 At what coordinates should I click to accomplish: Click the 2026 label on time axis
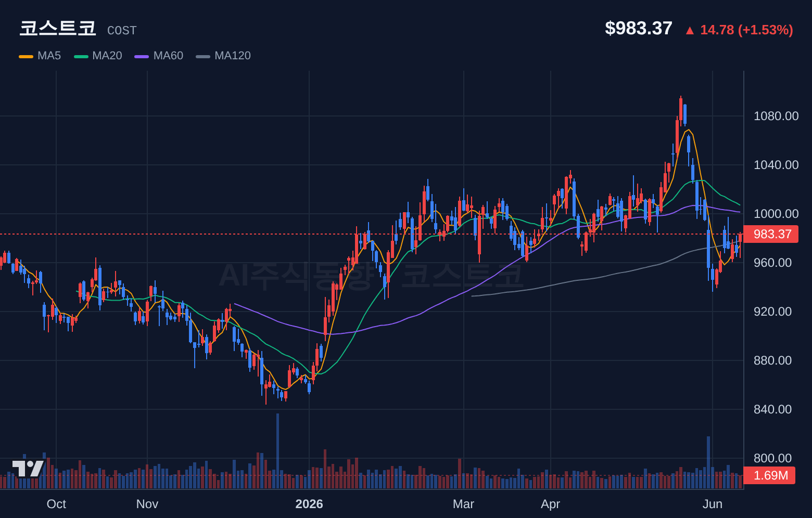pyautogui.click(x=309, y=504)
